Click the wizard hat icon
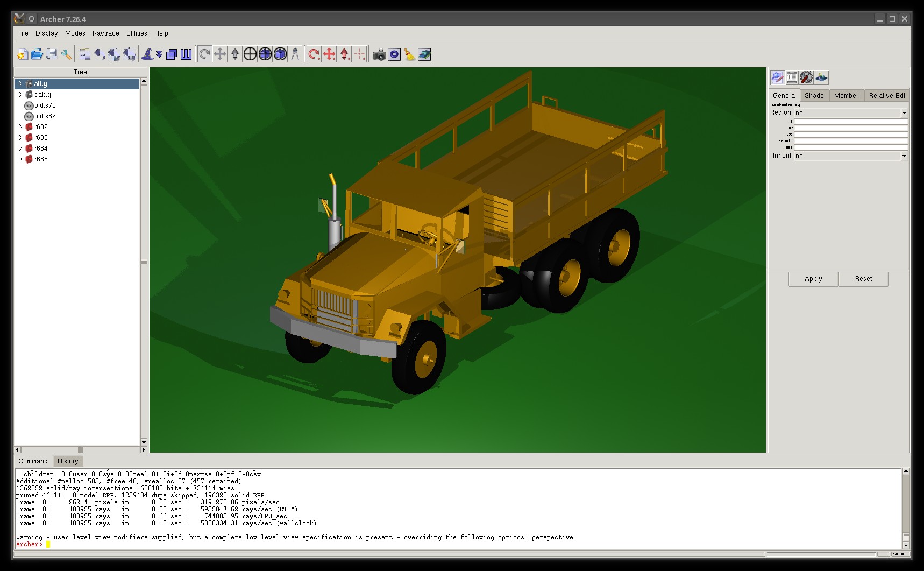Image resolution: width=924 pixels, height=571 pixels. tap(147, 54)
